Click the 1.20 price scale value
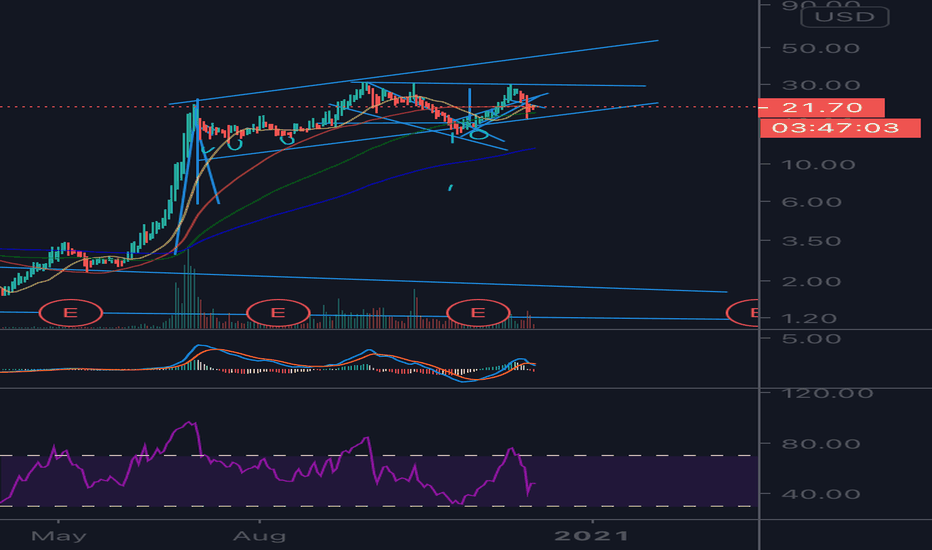The width and height of the screenshot is (932, 550). point(810,319)
